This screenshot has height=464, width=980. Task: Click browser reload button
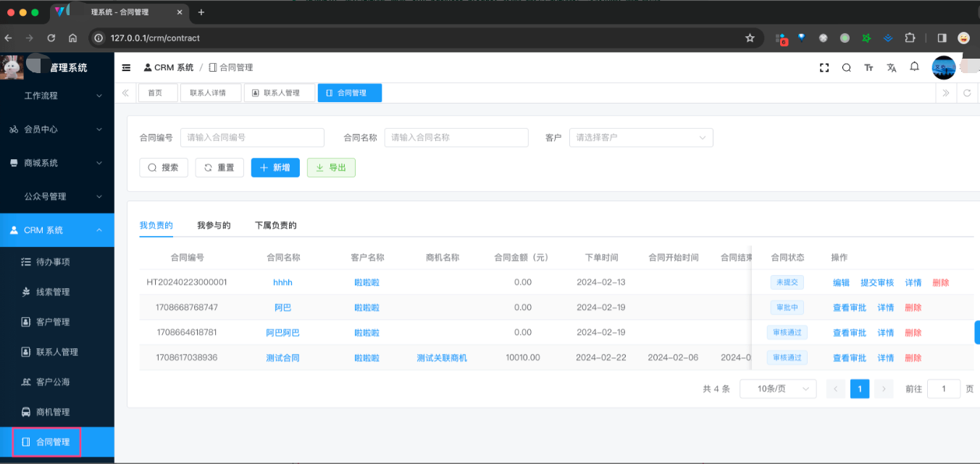(x=51, y=38)
